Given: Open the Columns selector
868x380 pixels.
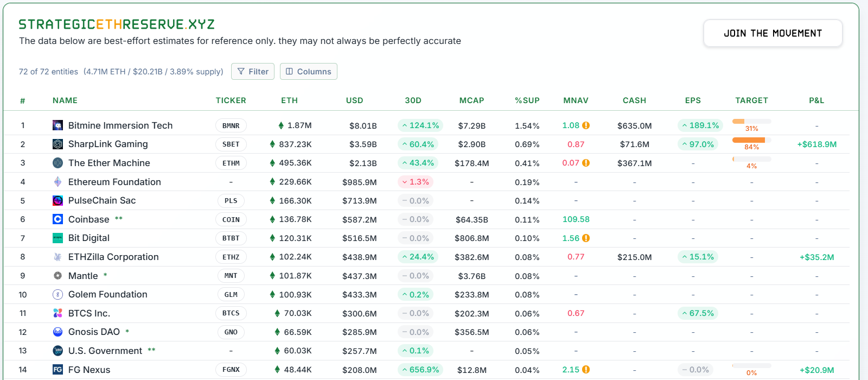Looking at the screenshot, I should [309, 72].
